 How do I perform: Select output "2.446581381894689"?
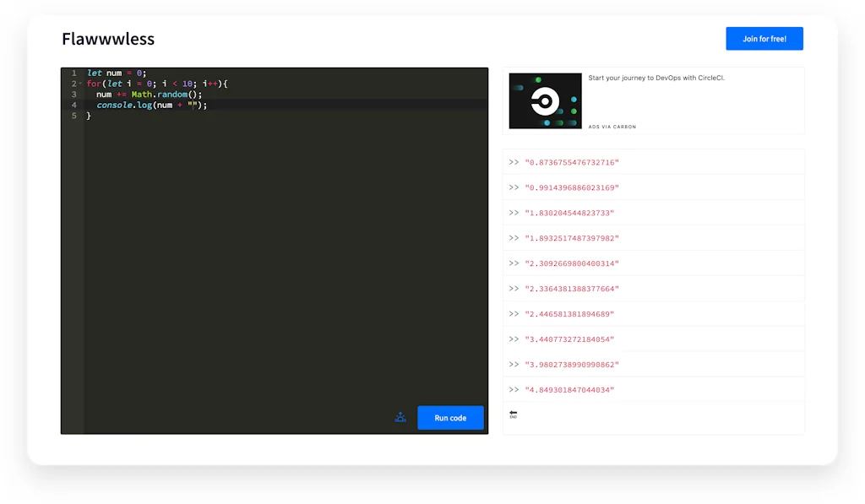pyautogui.click(x=569, y=314)
